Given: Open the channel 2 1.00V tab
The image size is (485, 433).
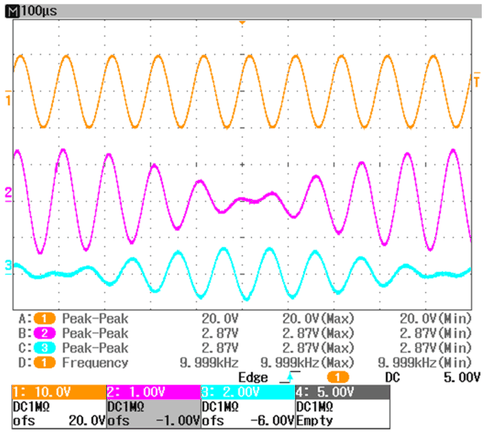Looking at the screenshot, I should click(153, 392).
